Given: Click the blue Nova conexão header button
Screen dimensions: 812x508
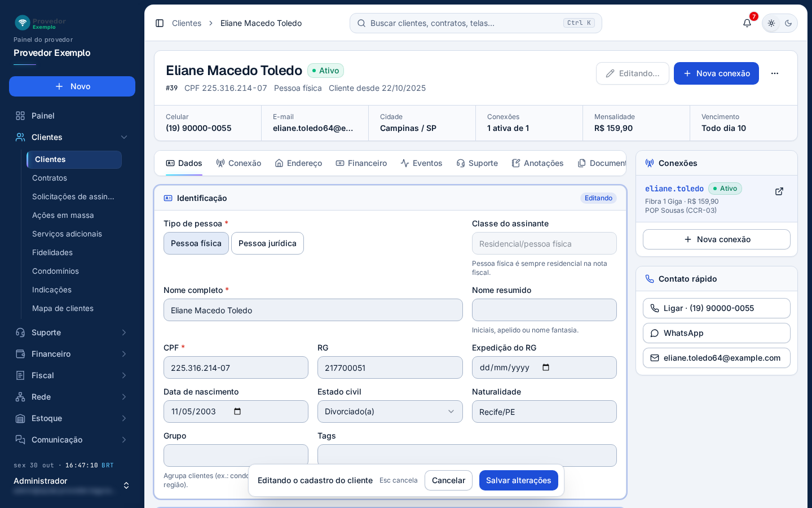Looking at the screenshot, I should coord(716,73).
